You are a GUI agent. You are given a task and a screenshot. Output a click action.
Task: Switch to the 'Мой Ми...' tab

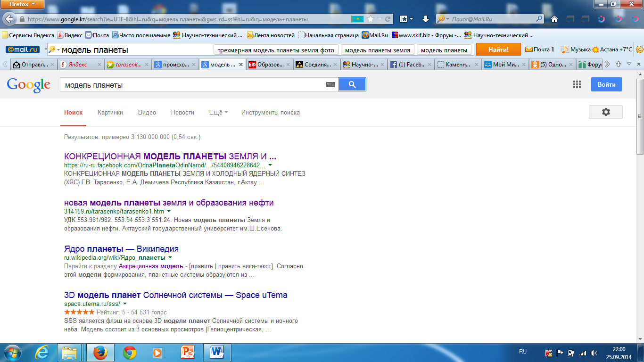(x=505, y=65)
